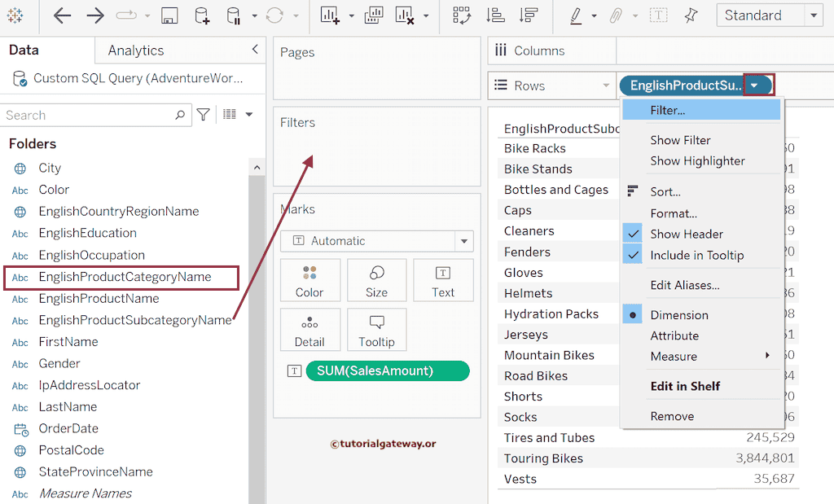
Task: Click the Highlight pen icon in toolbar
Action: click(577, 15)
